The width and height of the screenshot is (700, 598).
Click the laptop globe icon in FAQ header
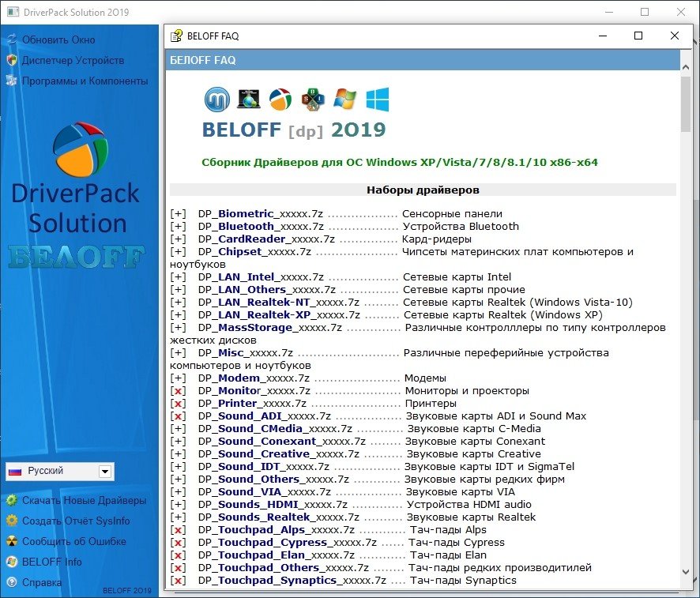pos(249,99)
